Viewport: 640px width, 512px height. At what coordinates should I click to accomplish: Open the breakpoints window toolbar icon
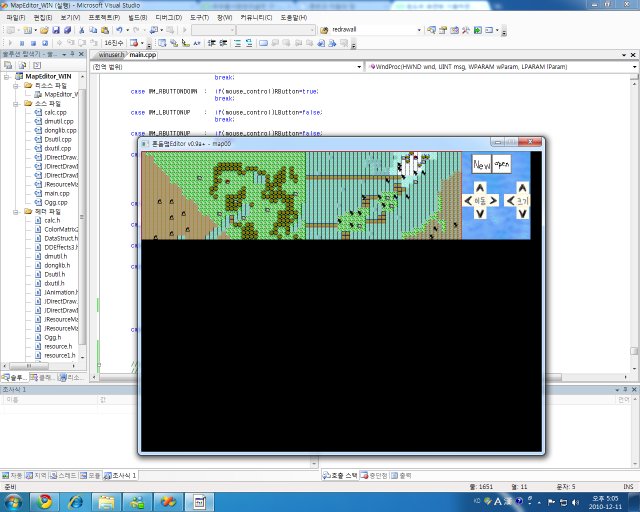134,43
